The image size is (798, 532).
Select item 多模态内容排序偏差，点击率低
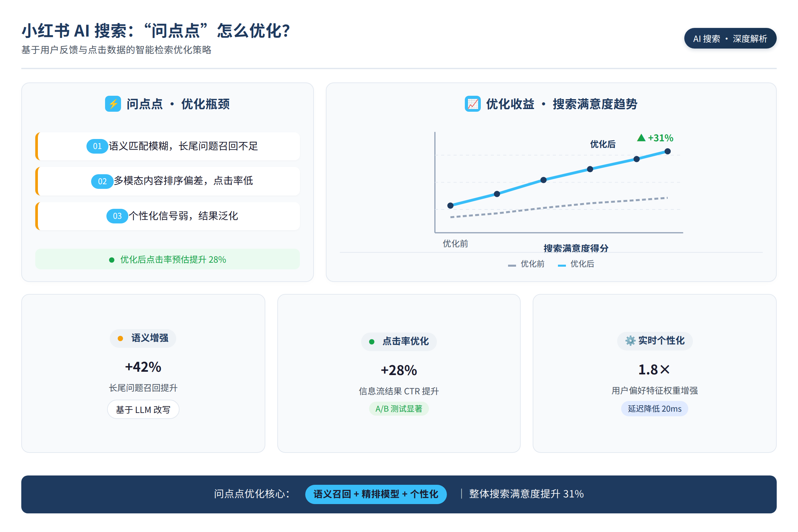coord(168,181)
